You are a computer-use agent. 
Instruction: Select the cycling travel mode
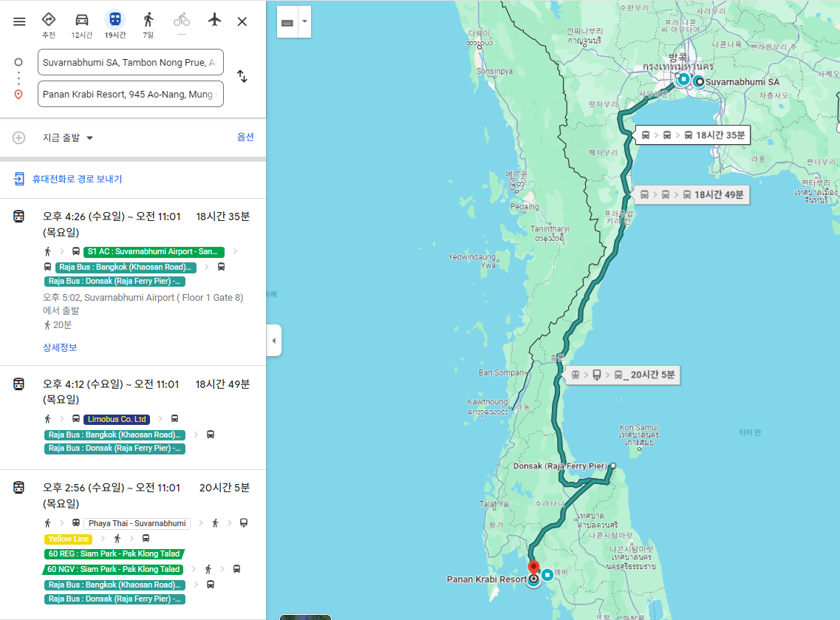(182, 24)
